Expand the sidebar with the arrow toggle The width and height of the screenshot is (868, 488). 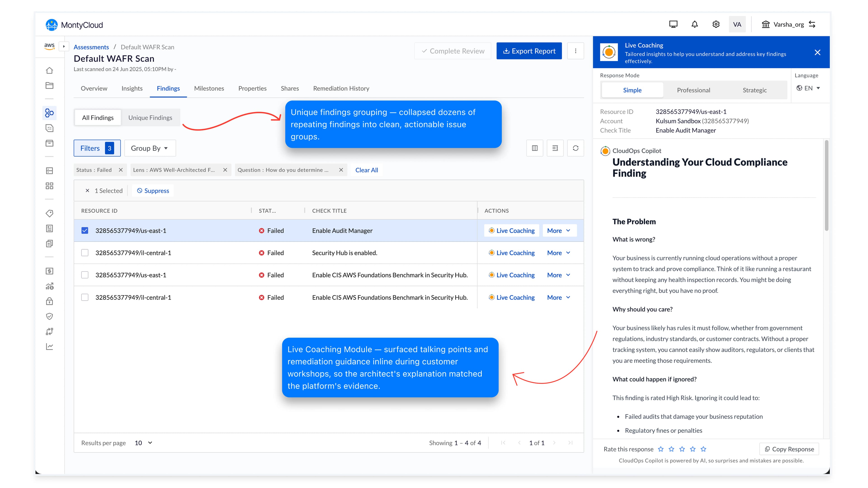pyautogui.click(x=64, y=47)
